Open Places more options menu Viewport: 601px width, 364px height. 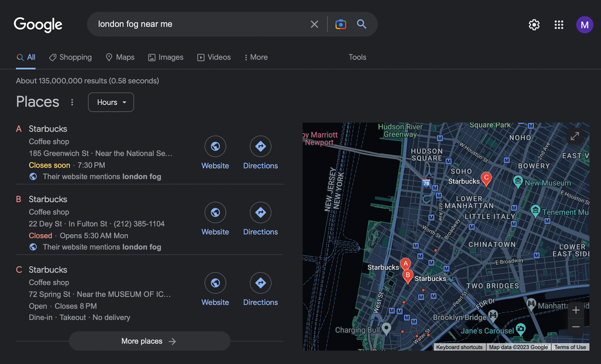point(72,102)
